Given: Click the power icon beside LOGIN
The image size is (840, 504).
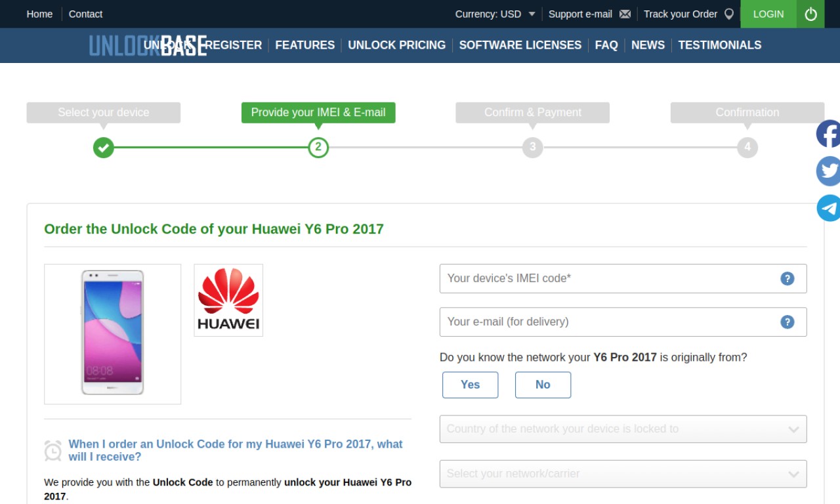Looking at the screenshot, I should [811, 14].
